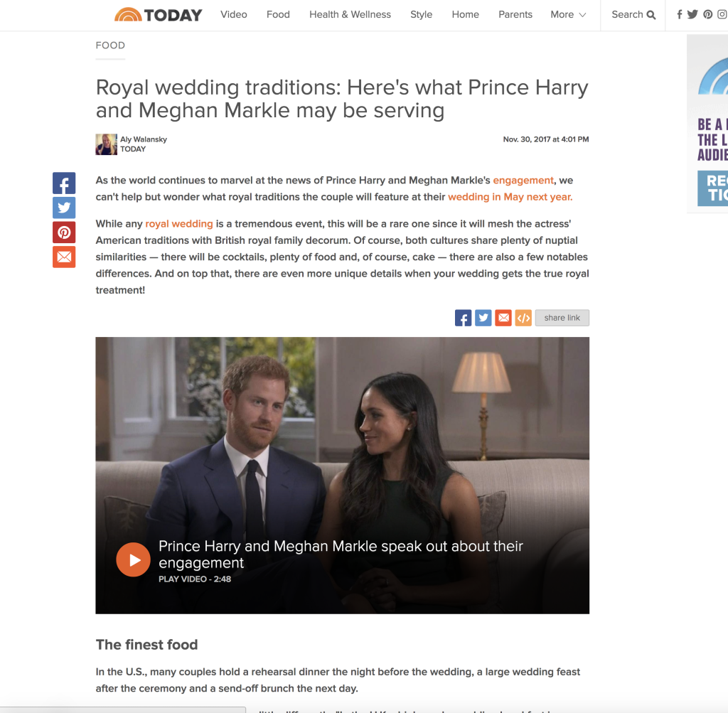Open TODAY Pinterest page in header
The height and width of the screenshot is (713, 728).
[x=707, y=14]
